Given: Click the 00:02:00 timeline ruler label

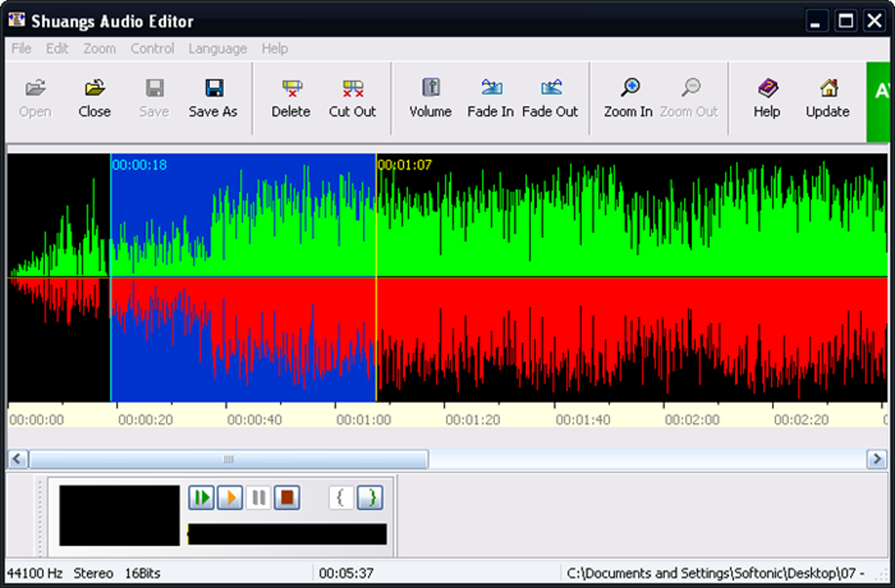Looking at the screenshot, I should click(x=691, y=420).
